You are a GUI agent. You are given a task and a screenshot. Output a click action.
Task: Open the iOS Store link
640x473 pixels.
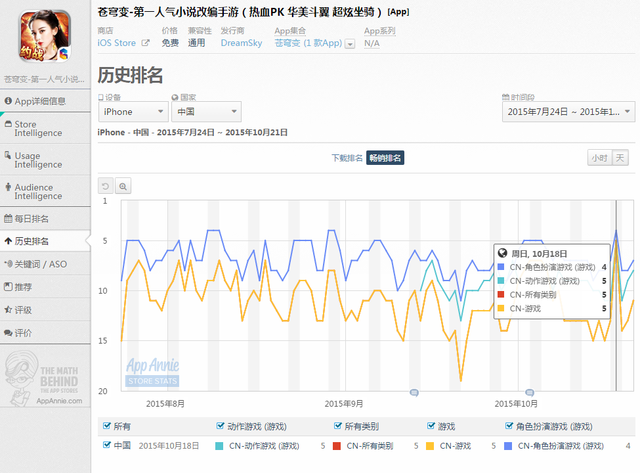(x=116, y=43)
